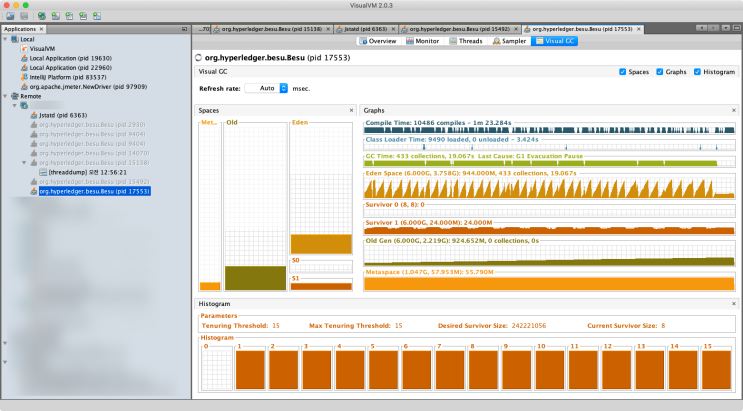Close the Applications panel tab
This screenshot has width=743, height=411.
[41, 29]
